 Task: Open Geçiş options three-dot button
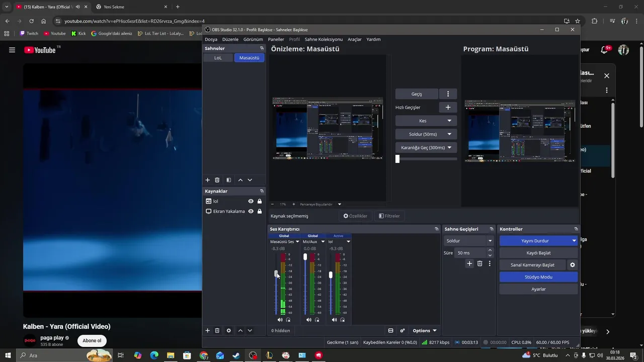(448, 94)
